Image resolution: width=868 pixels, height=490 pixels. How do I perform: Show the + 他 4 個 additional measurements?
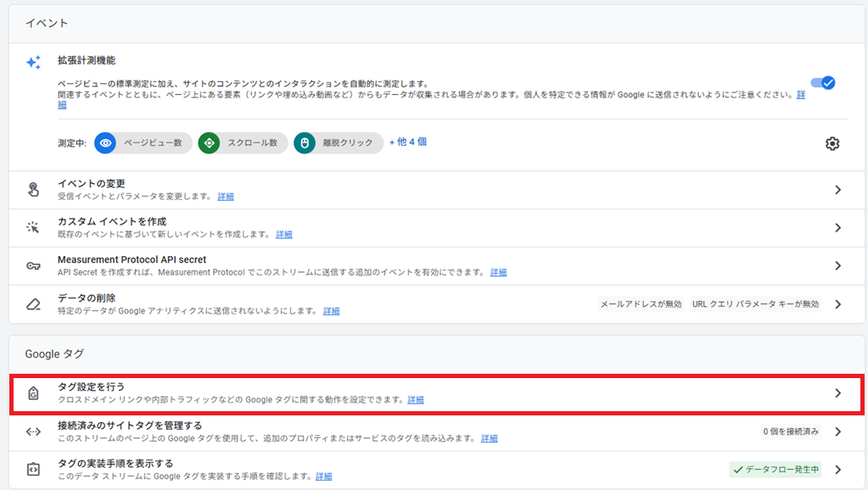click(x=407, y=142)
